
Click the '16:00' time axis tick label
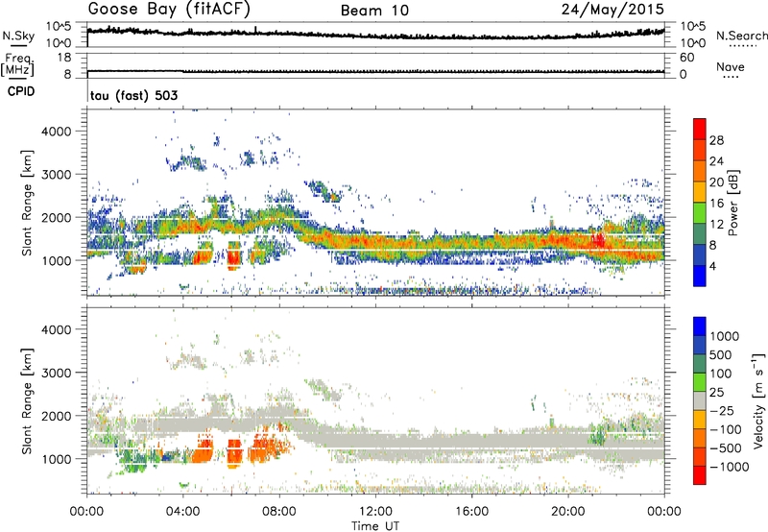[471, 512]
